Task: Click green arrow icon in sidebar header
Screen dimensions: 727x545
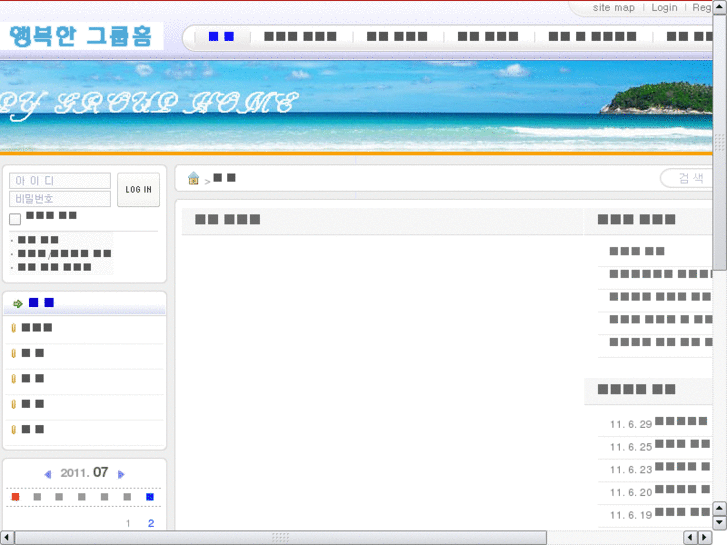Action: 18,303
